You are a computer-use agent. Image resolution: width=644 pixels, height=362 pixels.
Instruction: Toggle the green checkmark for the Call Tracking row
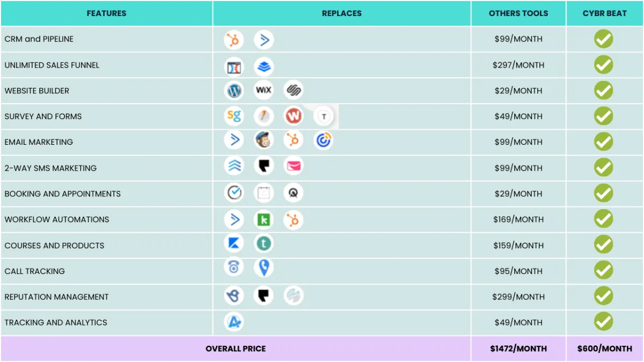pos(604,270)
